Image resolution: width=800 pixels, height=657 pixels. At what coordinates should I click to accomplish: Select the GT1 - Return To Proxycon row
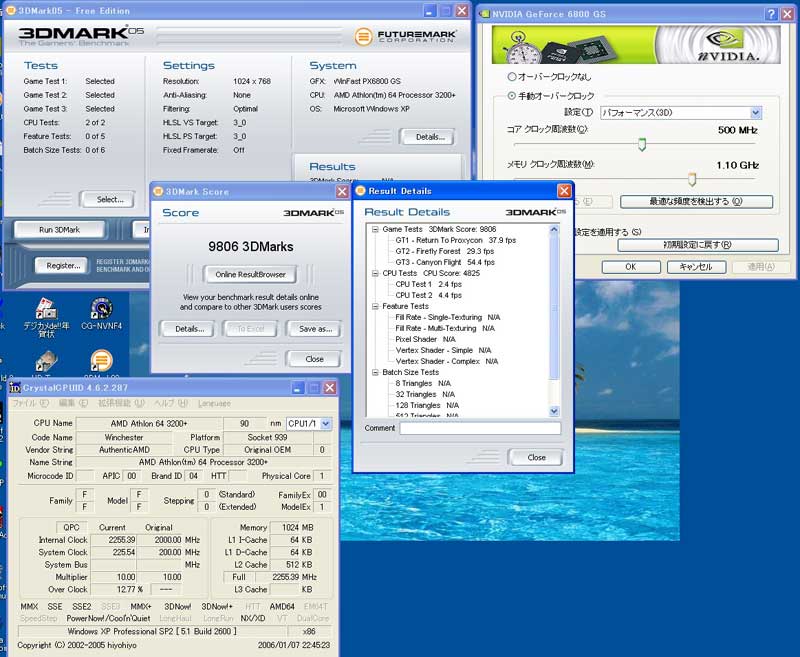coord(456,240)
